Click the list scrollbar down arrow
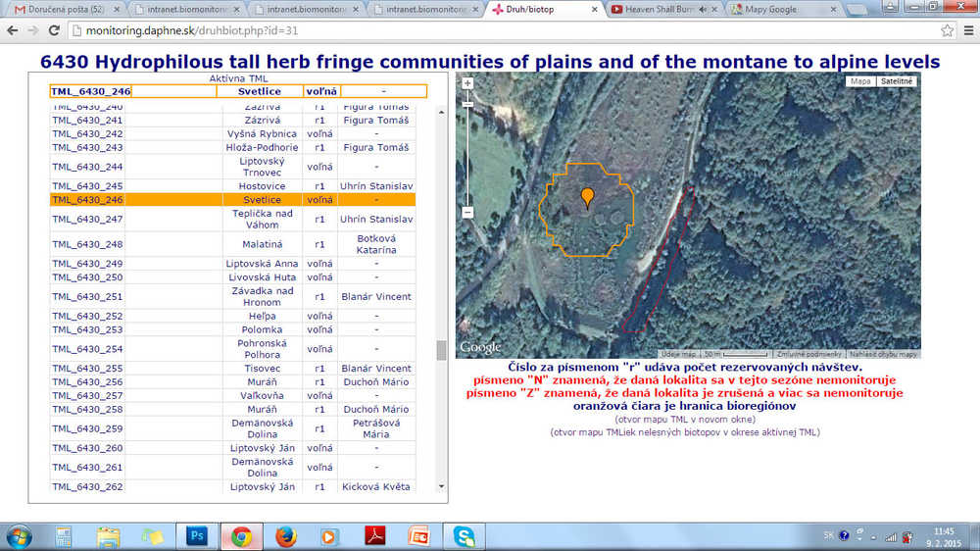Image resolution: width=980 pixels, height=551 pixels. point(441,486)
